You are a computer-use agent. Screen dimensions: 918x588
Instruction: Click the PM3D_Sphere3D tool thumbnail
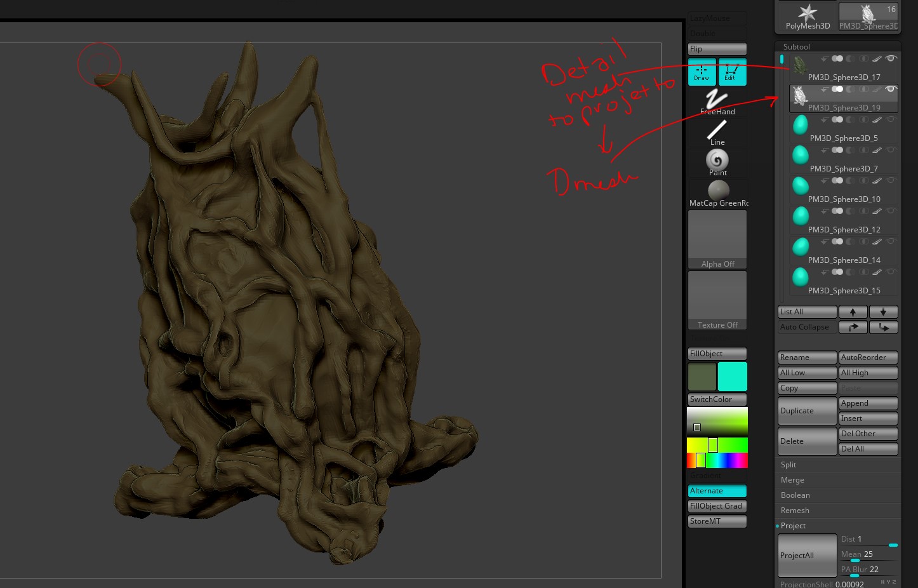point(867,14)
